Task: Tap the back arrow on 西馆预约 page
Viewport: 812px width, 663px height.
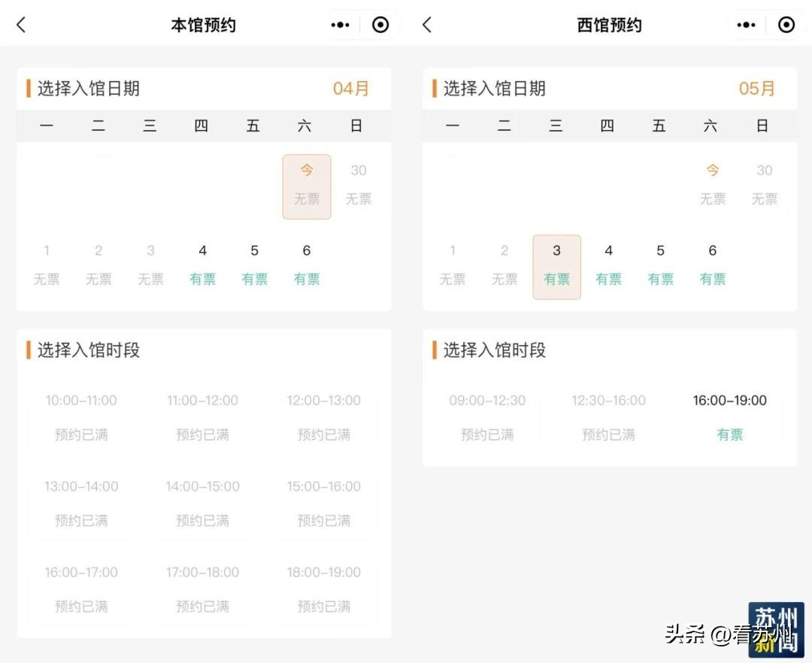Action: point(426,24)
